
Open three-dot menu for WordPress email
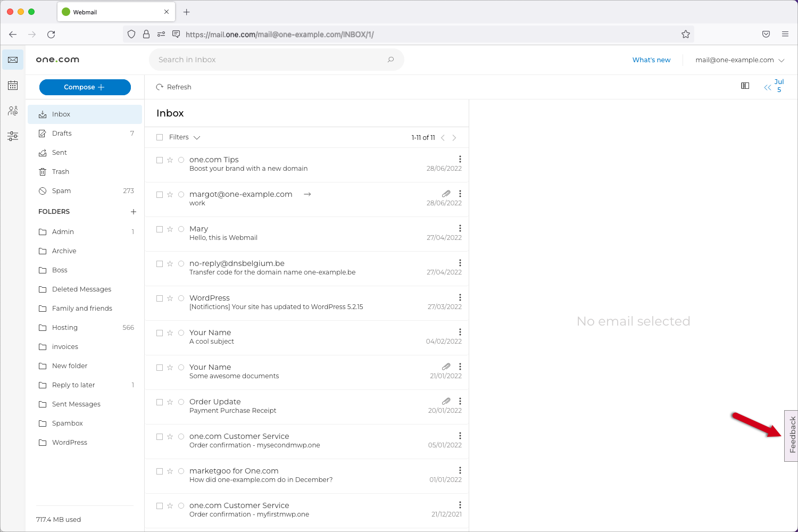click(460, 297)
